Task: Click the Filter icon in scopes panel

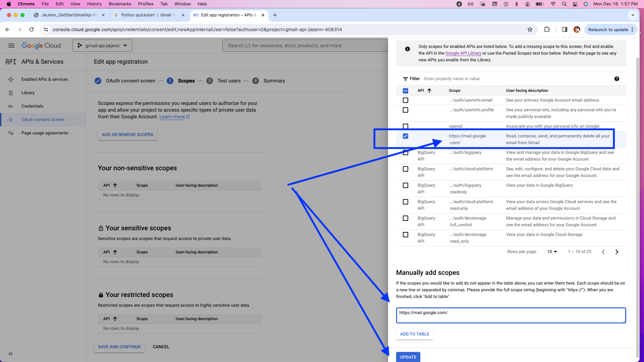Action: coord(406,79)
